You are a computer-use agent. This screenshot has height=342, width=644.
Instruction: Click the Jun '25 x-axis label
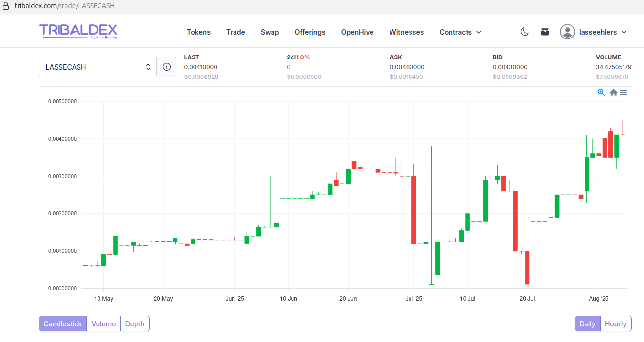pos(235,299)
